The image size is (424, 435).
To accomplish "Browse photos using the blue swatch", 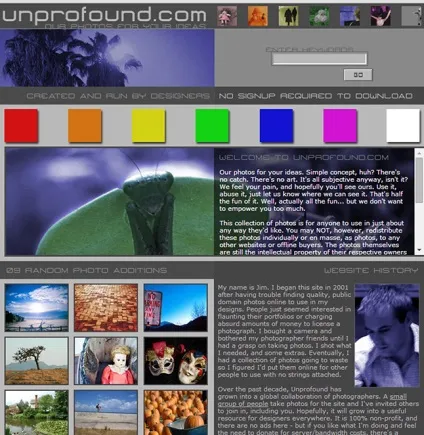I will tap(276, 126).
